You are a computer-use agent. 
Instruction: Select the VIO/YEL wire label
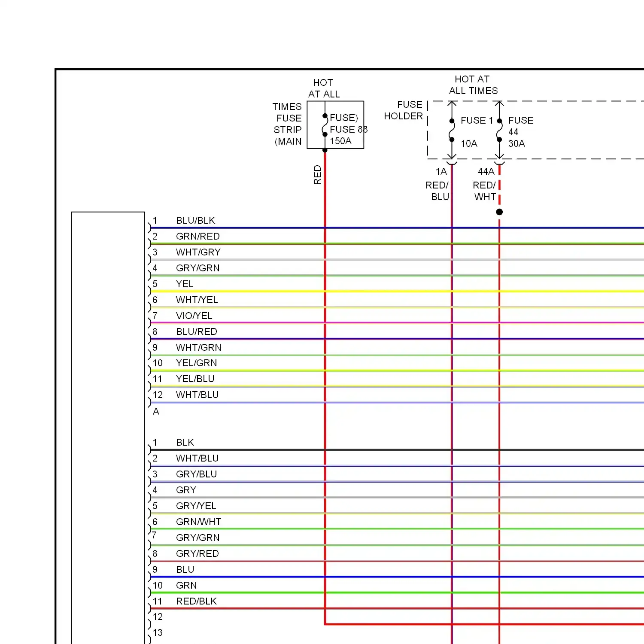194,316
